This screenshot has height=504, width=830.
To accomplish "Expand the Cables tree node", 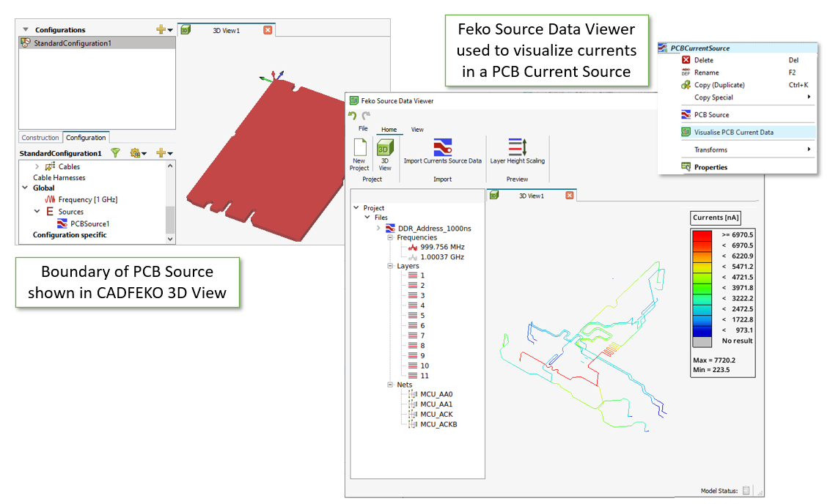I will click(38, 167).
